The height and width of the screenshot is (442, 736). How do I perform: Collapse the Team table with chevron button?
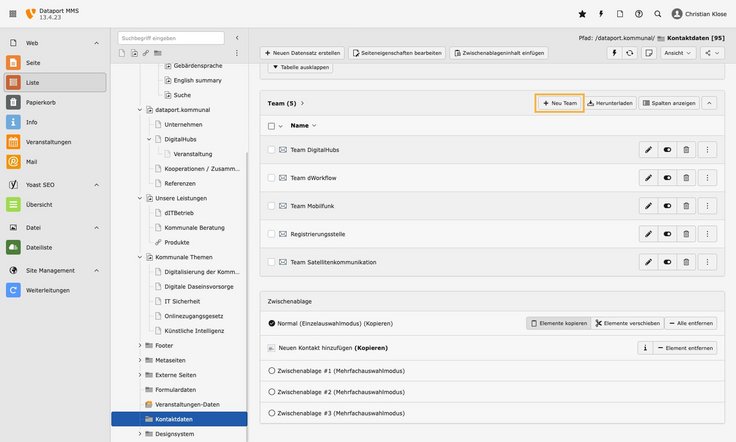click(709, 103)
